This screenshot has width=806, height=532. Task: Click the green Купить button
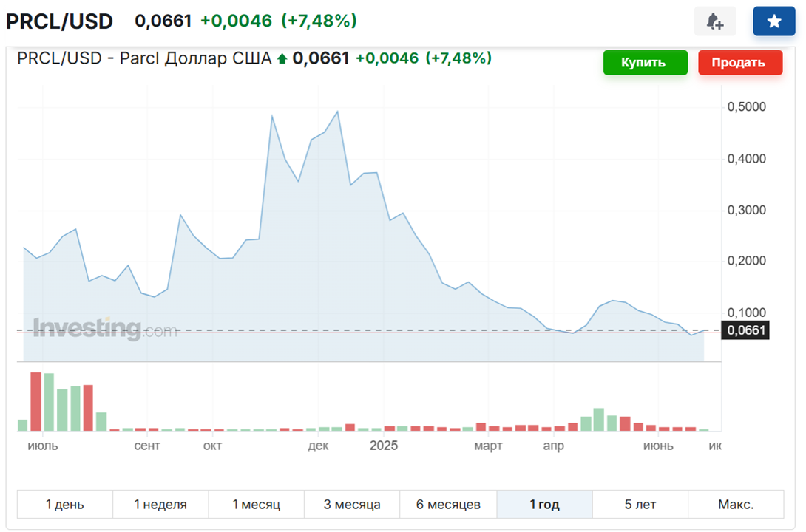point(645,63)
